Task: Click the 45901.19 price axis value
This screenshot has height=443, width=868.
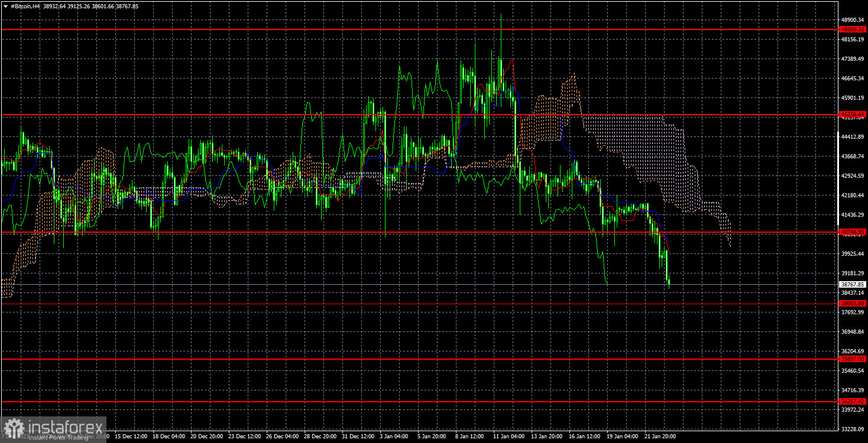Action: pyautogui.click(x=853, y=98)
